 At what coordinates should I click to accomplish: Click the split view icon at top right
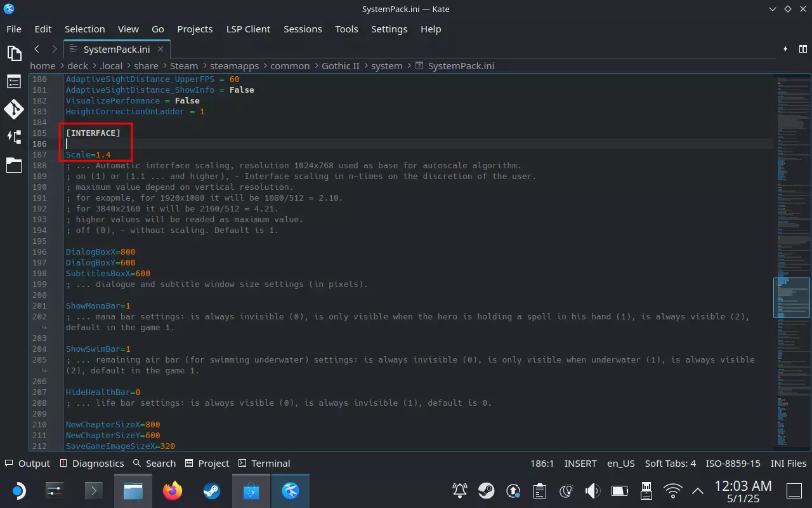[x=803, y=49]
